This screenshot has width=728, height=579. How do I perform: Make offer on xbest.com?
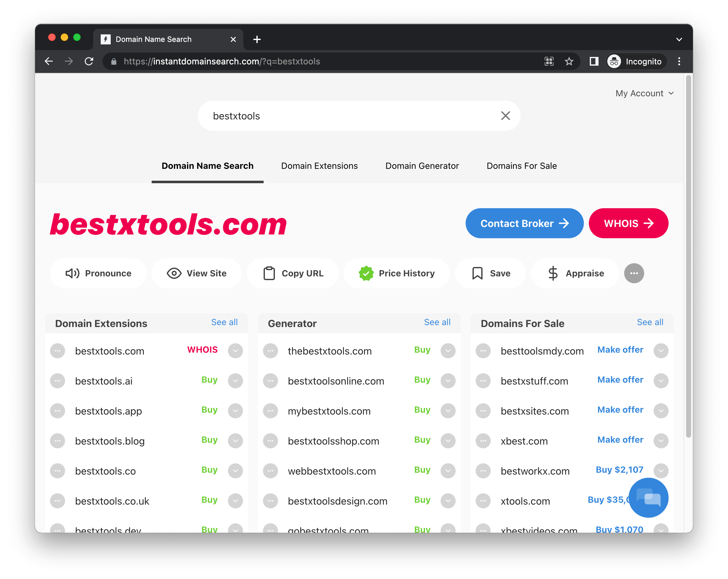pos(620,440)
